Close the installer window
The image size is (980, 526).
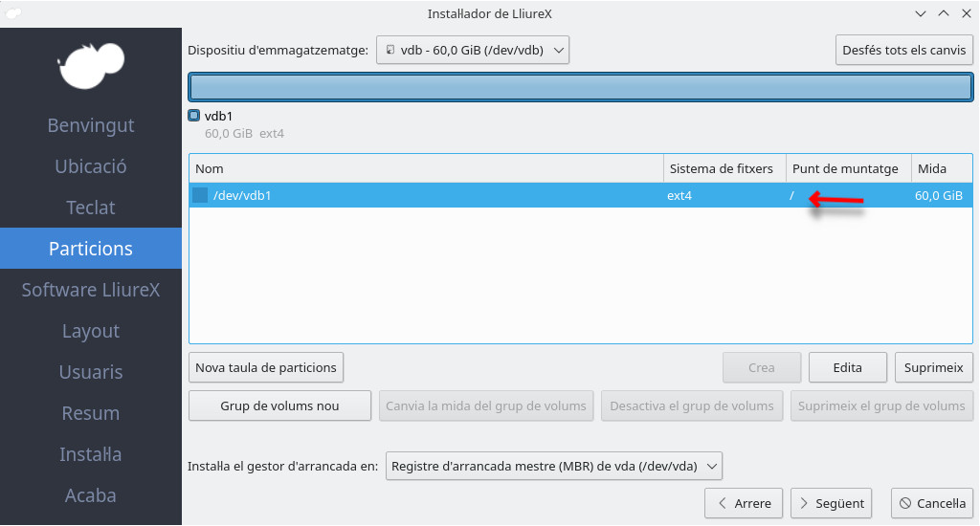(x=967, y=13)
